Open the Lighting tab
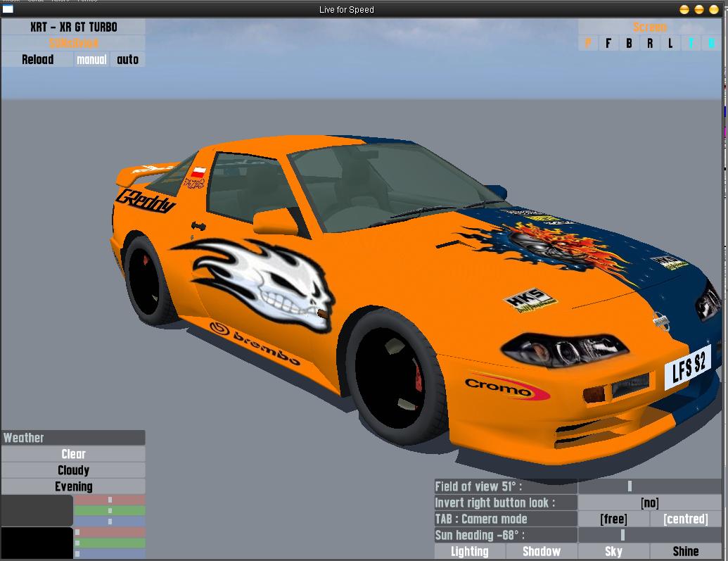Screen dimensions: 728x561 [470, 551]
